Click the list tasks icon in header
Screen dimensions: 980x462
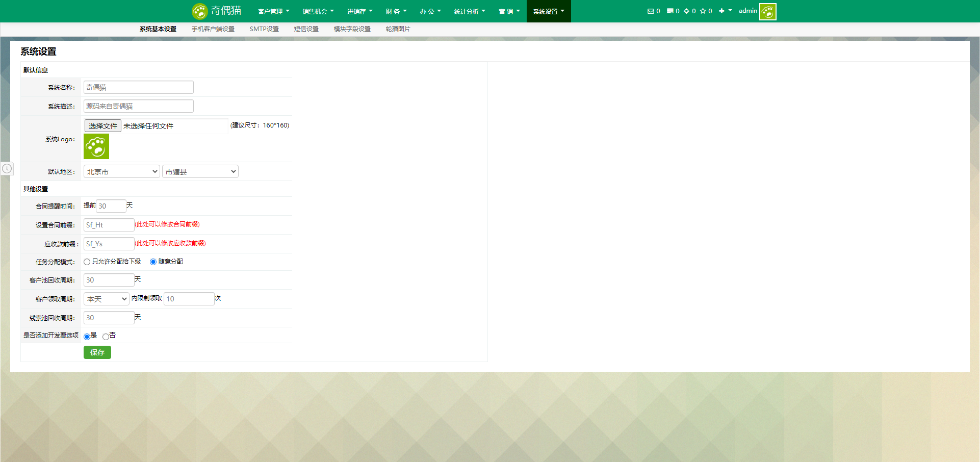point(670,11)
